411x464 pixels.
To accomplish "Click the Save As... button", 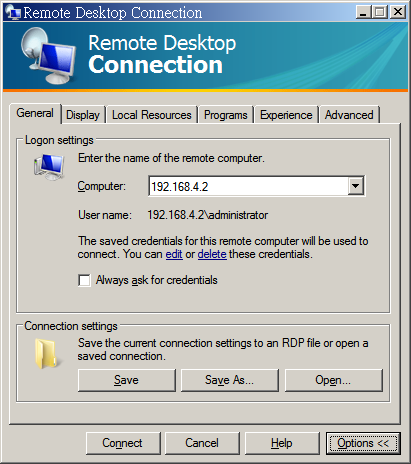I will [x=229, y=380].
